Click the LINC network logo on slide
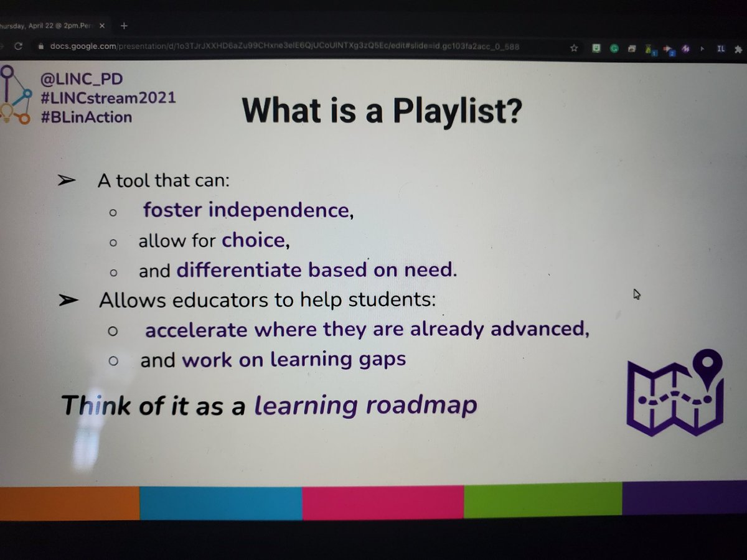The width and height of the screenshot is (747, 560). point(17,95)
